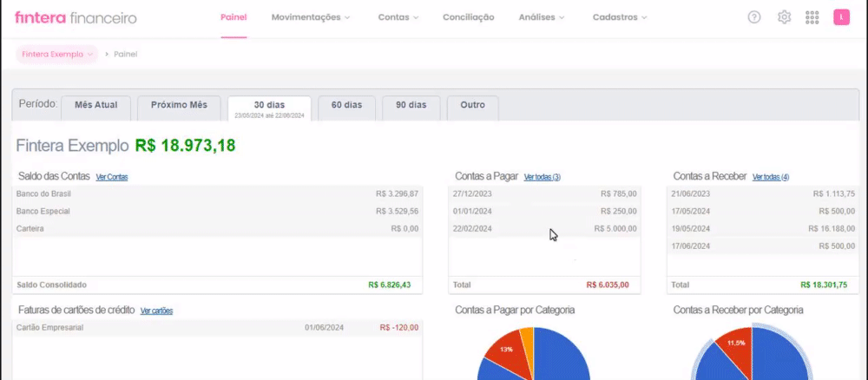The image size is (868, 380).
Task: Select the 30 dias period tab
Action: coord(269,108)
